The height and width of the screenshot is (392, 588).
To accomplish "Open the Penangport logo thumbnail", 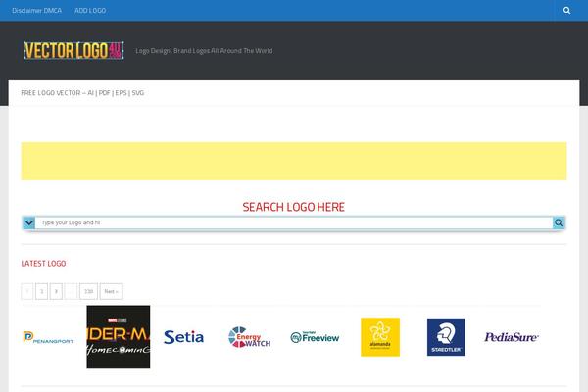I will (48, 337).
